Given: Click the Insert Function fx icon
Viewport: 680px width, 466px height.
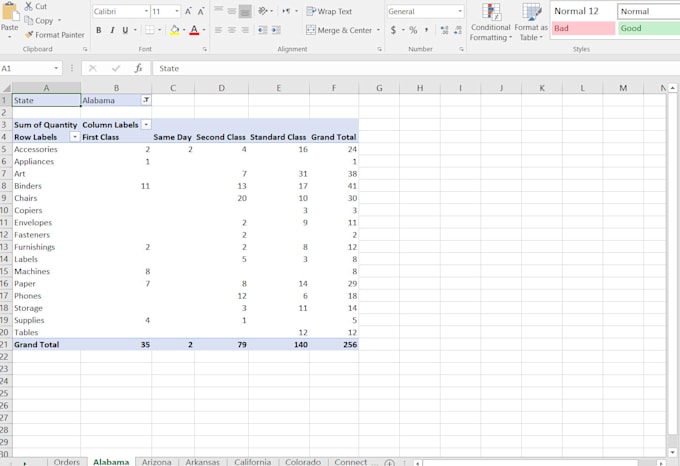Looking at the screenshot, I should [x=138, y=68].
